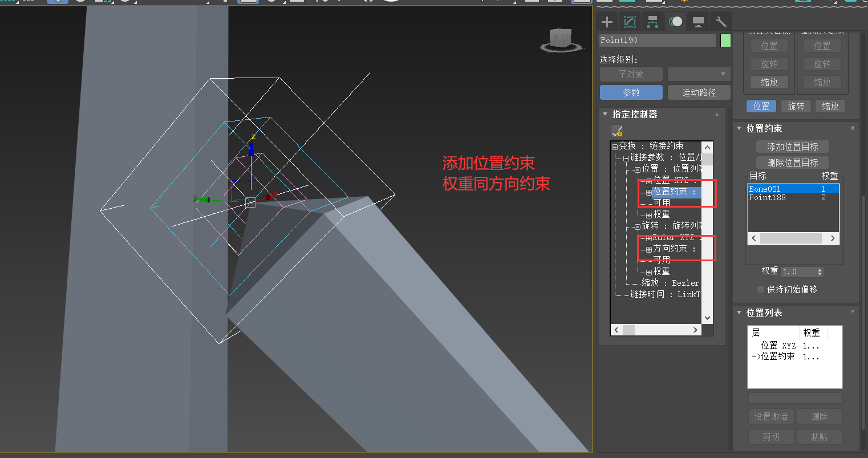Click the target list scroll-left arrow

point(754,238)
